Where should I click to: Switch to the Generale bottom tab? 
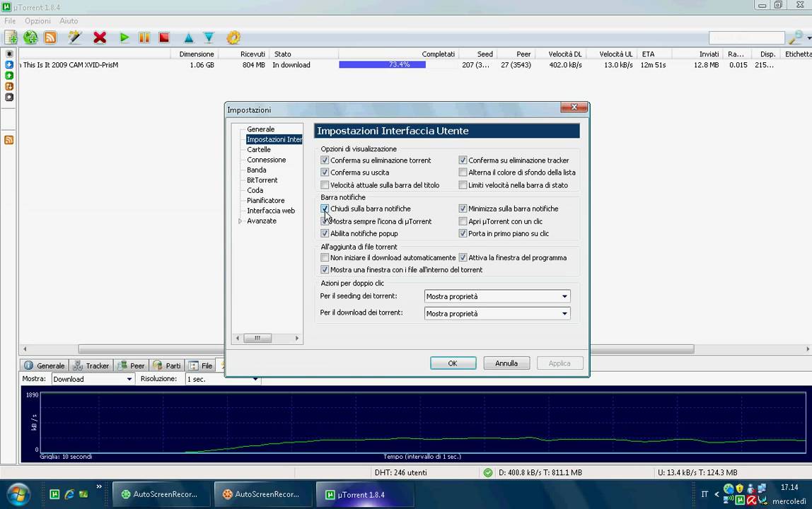tap(45, 365)
